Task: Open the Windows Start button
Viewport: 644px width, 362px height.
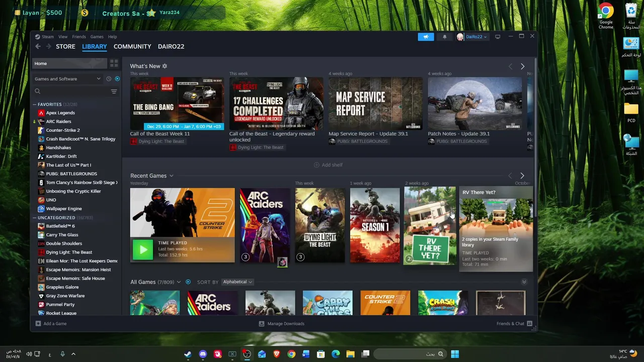Action: [455, 354]
